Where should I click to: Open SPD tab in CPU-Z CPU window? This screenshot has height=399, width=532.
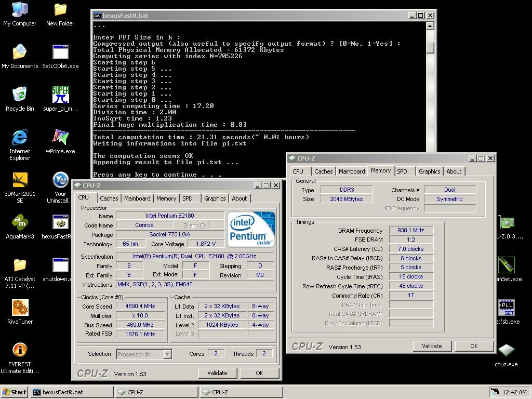point(189,198)
